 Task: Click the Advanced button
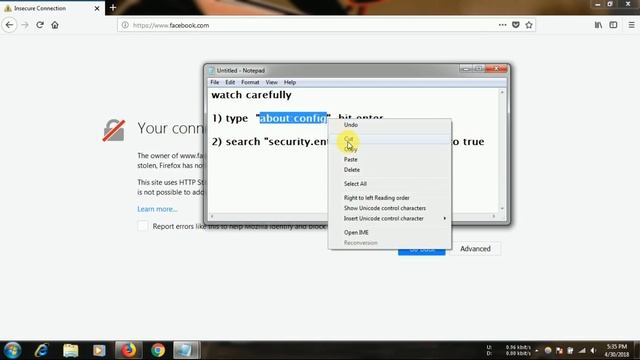pos(475,249)
